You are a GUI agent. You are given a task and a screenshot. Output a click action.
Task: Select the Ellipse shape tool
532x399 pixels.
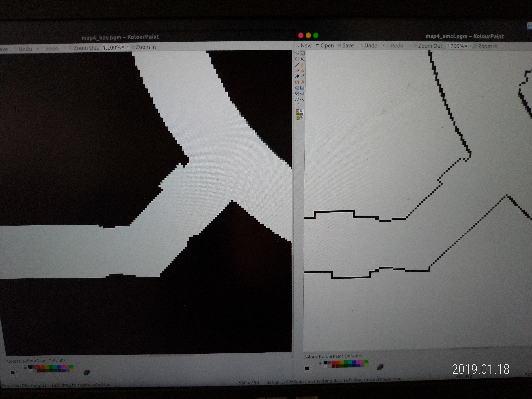303,94
